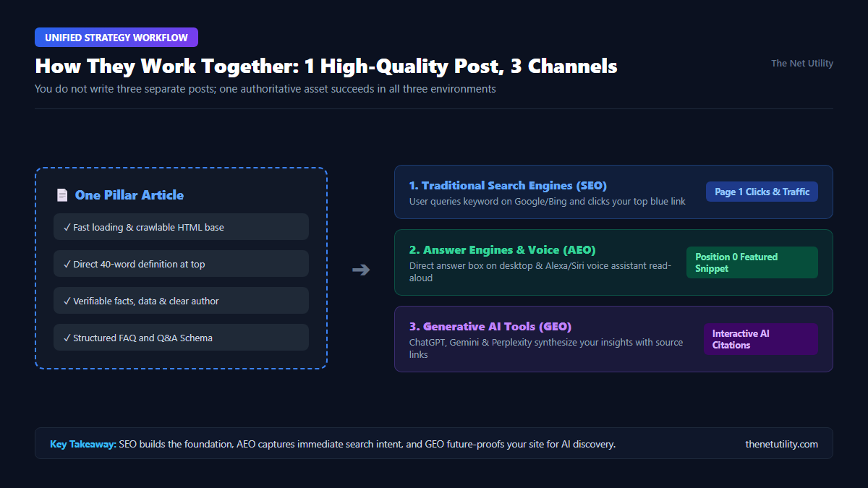Select the Page 1 Clicks & Traffic badge
The image size is (868, 488).
tap(762, 192)
